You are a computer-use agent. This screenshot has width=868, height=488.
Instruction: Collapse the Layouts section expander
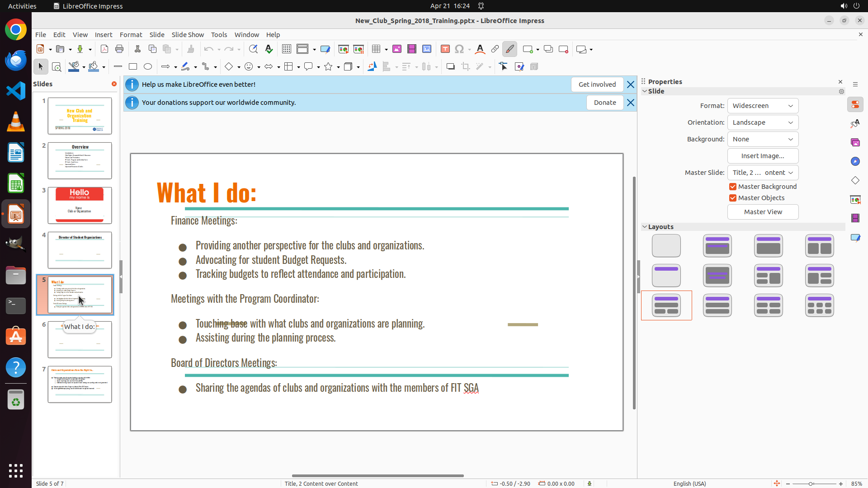tap(645, 227)
